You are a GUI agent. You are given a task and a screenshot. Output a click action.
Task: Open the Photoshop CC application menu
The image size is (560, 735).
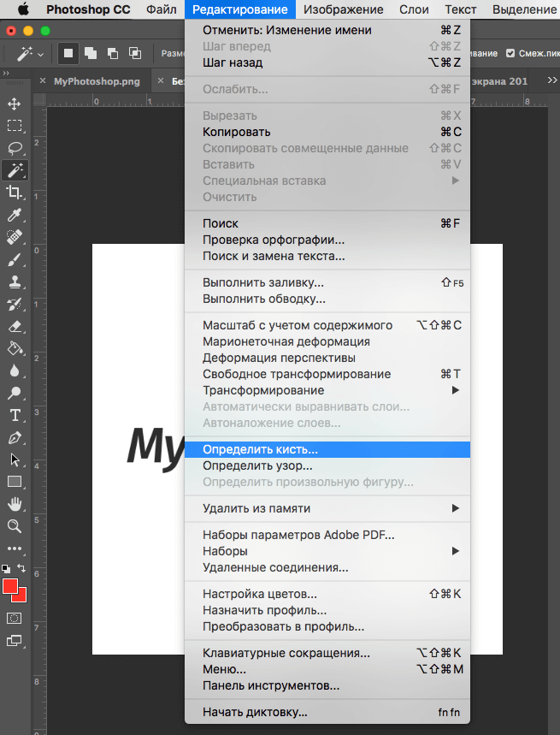[88, 9]
